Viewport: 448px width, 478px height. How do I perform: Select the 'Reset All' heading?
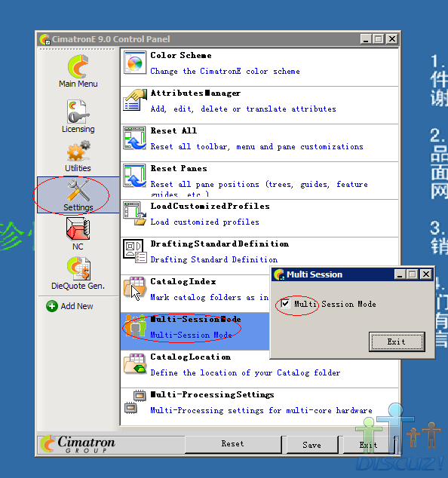point(173,130)
